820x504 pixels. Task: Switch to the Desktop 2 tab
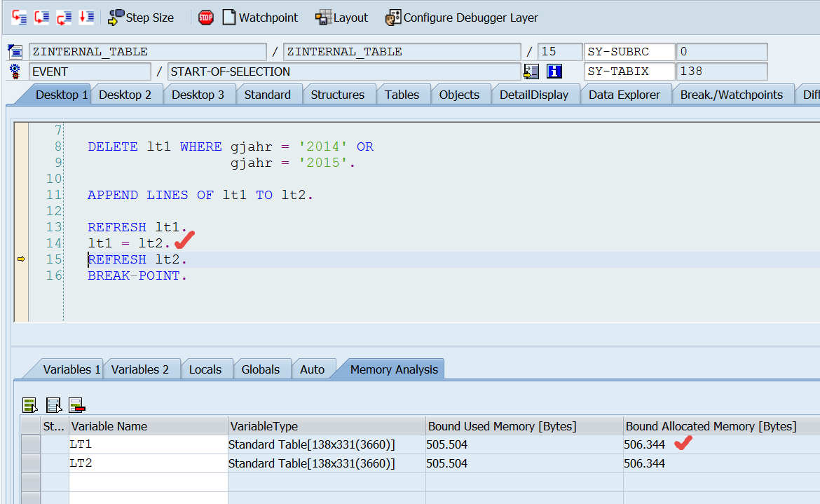(125, 95)
